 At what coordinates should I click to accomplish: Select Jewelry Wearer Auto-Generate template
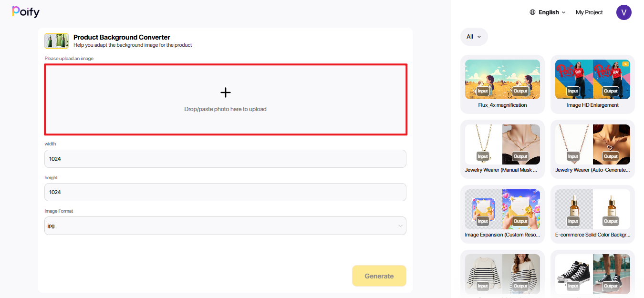[x=592, y=149]
